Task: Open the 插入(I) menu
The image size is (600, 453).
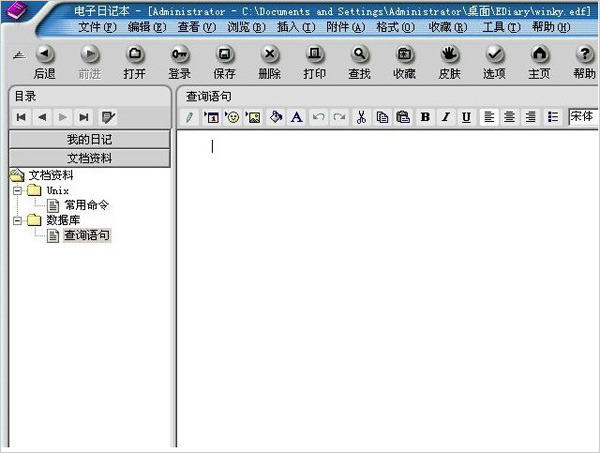Action: (x=296, y=27)
